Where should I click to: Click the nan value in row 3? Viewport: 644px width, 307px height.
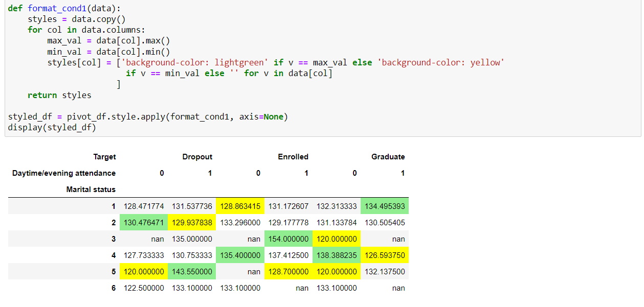pyautogui.click(x=157, y=239)
